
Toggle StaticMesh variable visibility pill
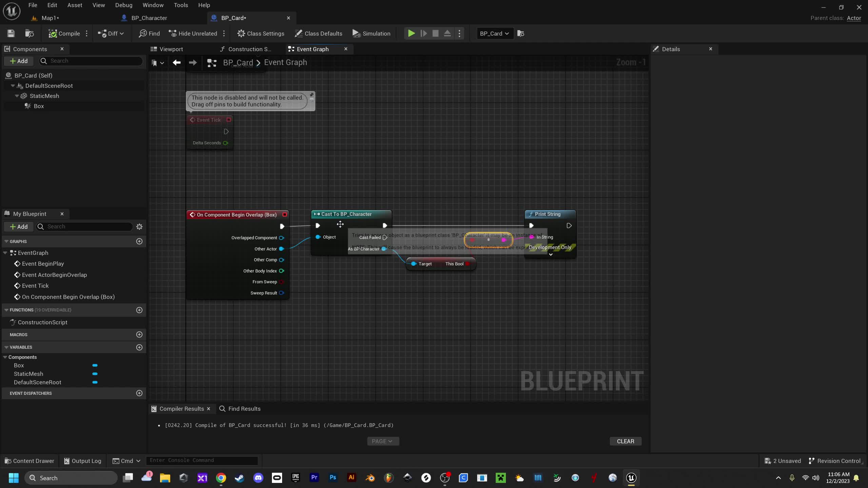pos(95,374)
